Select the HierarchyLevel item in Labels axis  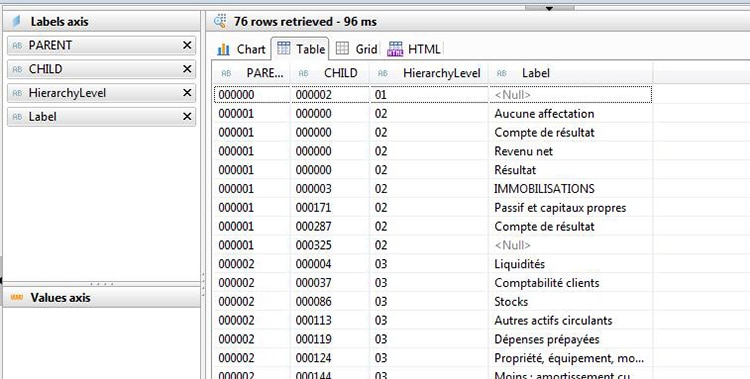[x=101, y=93]
